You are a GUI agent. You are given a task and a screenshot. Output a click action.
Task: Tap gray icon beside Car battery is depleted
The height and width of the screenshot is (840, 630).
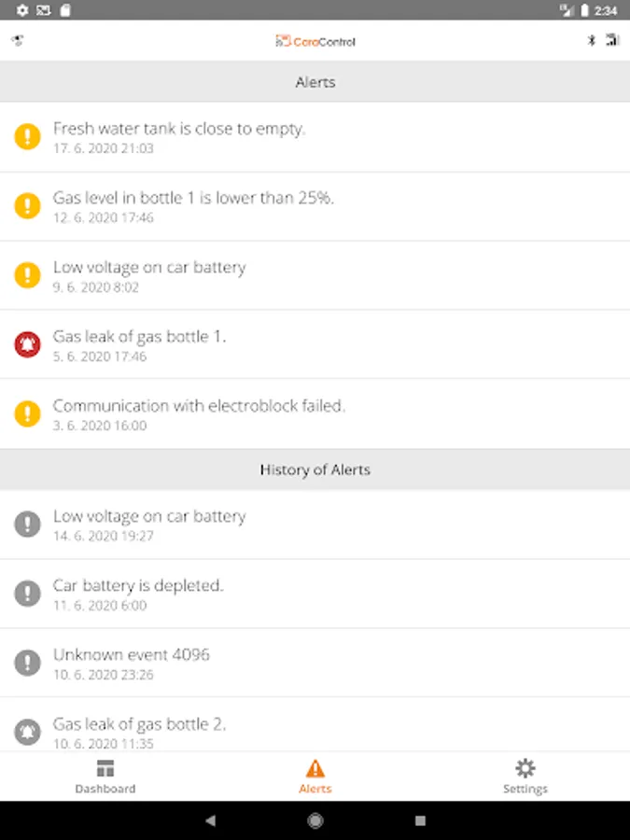tap(28, 594)
